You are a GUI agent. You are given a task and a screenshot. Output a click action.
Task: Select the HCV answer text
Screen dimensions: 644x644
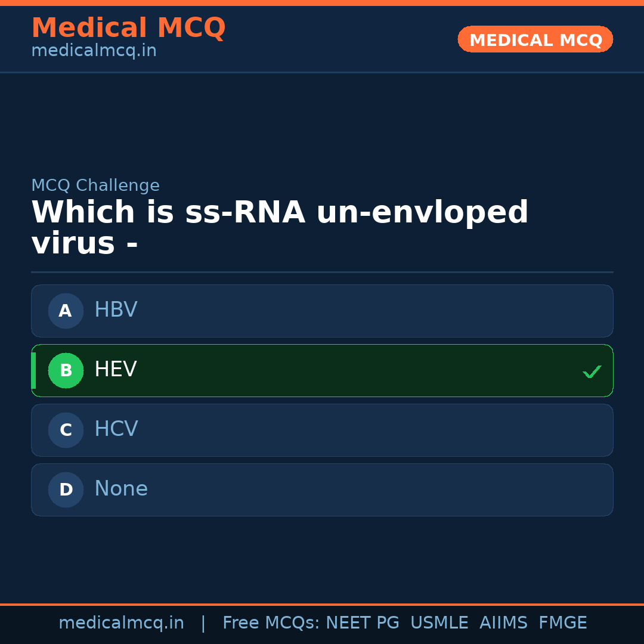point(116,429)
